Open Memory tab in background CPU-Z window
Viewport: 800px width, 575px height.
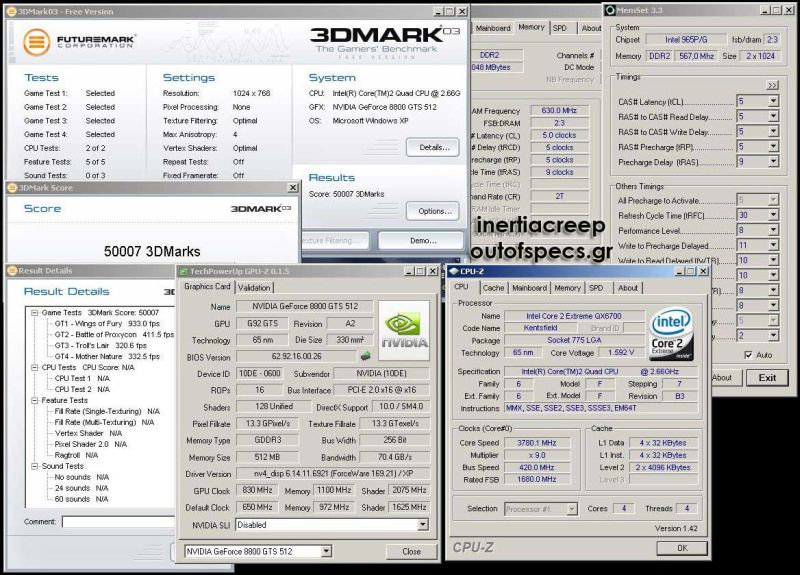coord(531,28)
